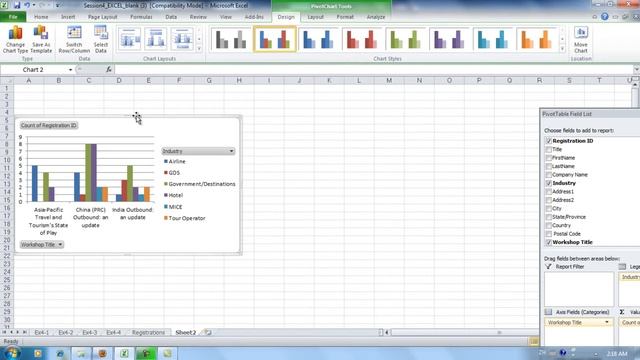The height and width of the screenshot is (360, 640).
Task: Open Change Chart Type dialog
Action: pyautogui.click(x=16, y=39)
